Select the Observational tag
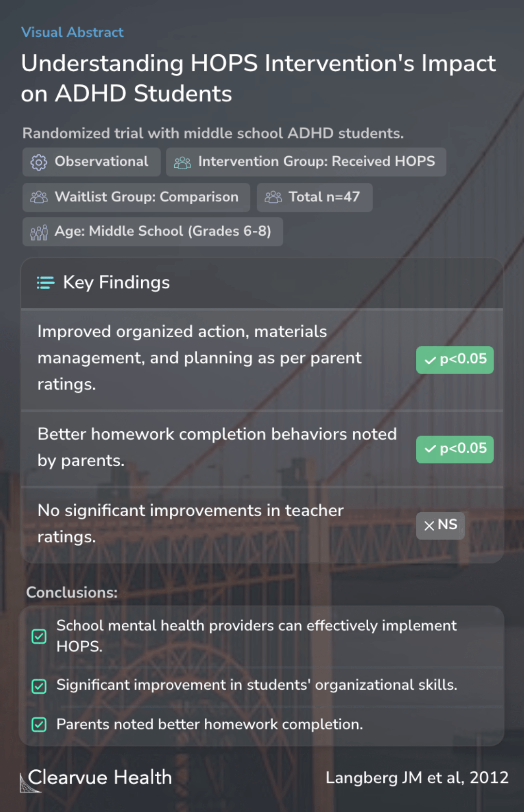This screenshot has height=812, width=524. pos(91,162)
